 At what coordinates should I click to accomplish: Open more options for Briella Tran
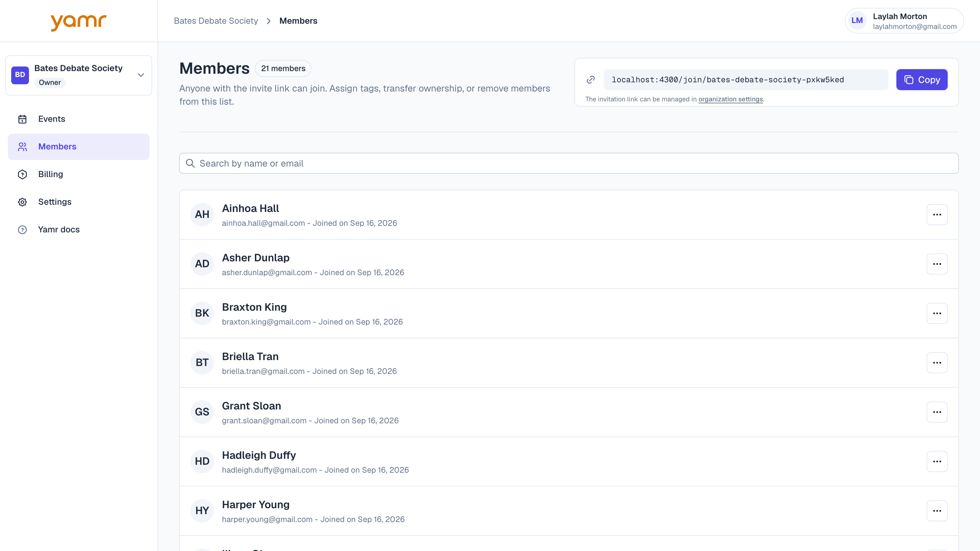tap(937, 363)
